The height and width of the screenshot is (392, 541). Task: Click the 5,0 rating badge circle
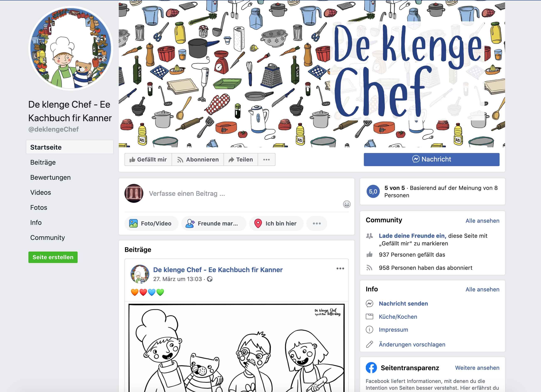coord(373,191)
